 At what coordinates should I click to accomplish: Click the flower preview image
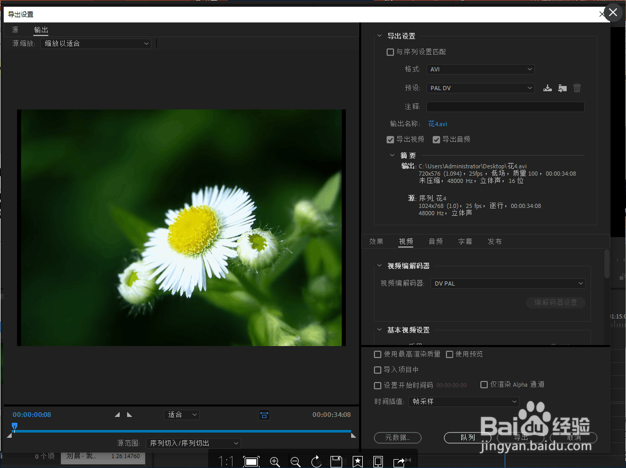coord(181,228)
